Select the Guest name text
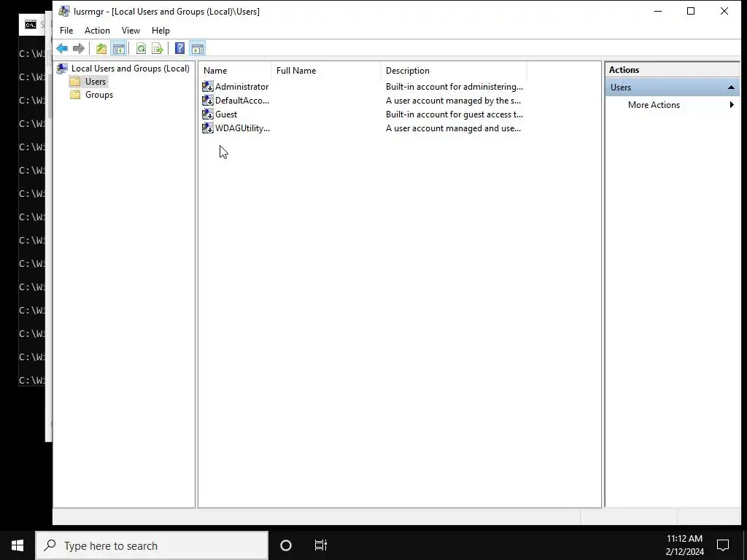 tap(226, 114)
